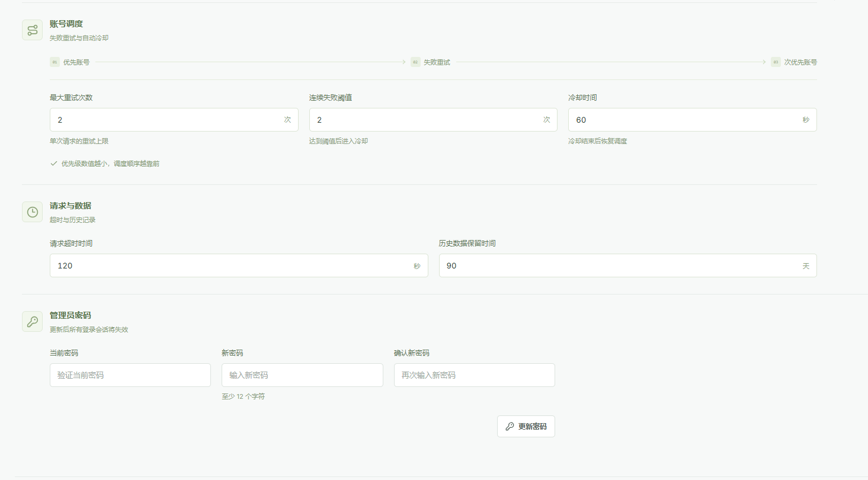Click the 账号调度 section heading
This screenshot has width=868, height=480.
pos(66,24)
